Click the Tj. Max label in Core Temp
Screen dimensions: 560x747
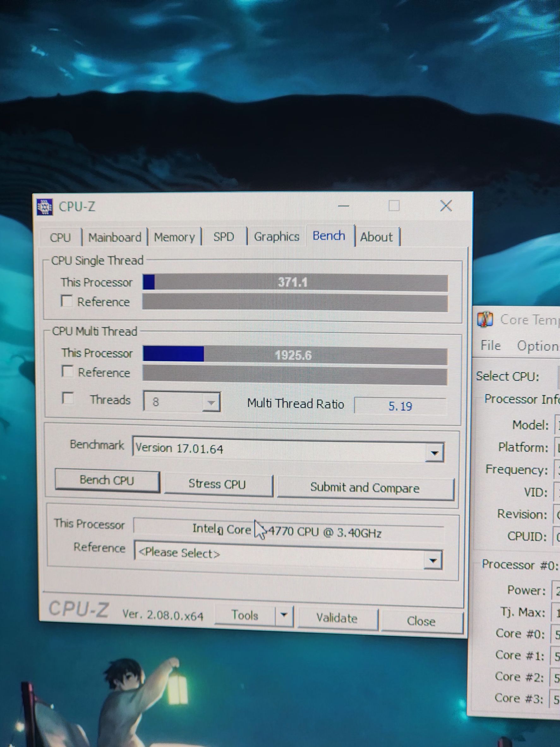point(522,612)
